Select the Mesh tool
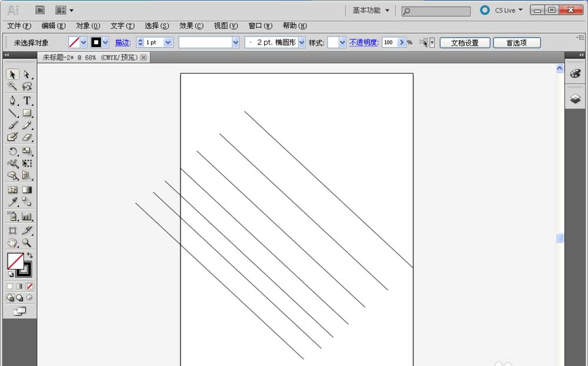The height and width of the screenshot is (366, 588). (12, 190)
